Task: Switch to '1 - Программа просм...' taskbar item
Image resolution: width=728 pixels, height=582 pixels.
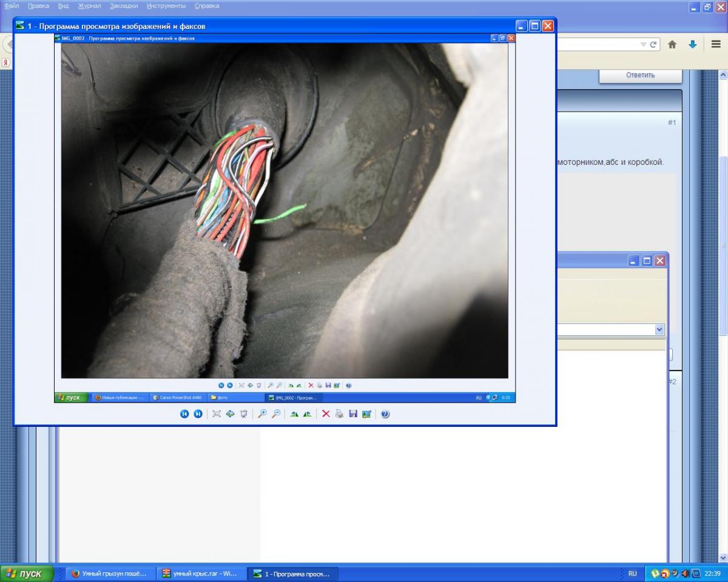Action: 293,574
